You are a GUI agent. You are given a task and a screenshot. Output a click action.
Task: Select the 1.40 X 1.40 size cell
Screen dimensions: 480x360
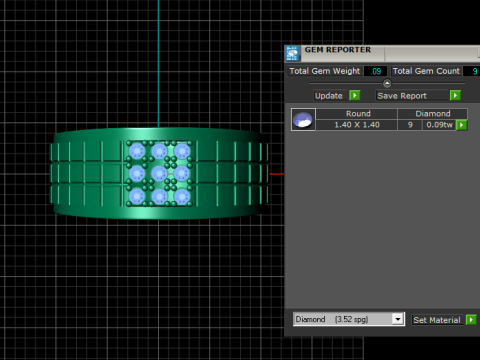click(x=356, y=125)
